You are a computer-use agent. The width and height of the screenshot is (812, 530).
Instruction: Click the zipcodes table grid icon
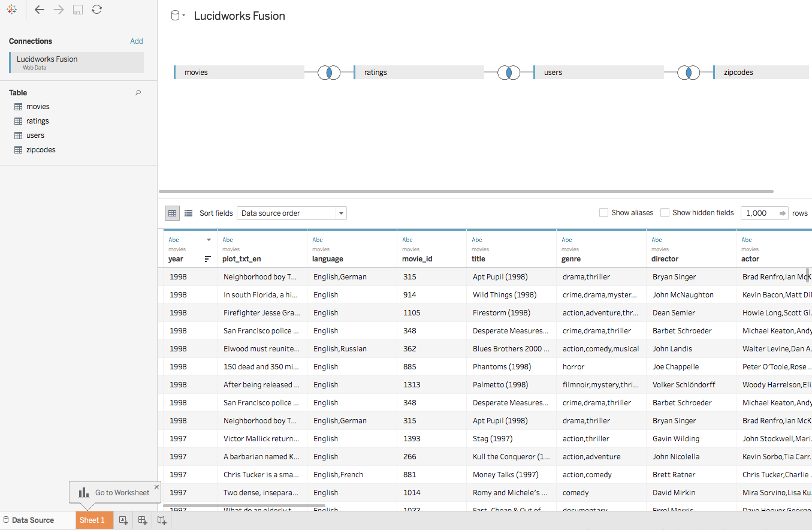tap(18, 150)
